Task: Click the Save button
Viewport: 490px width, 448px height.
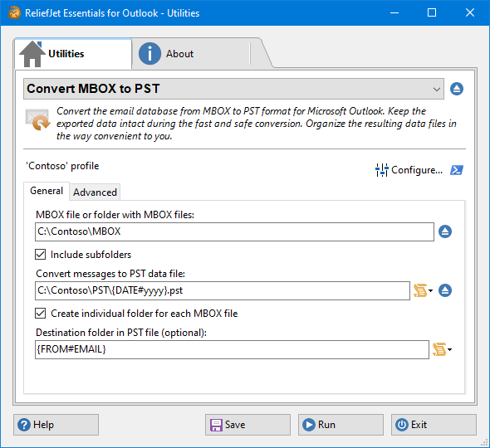Action: 247,425
